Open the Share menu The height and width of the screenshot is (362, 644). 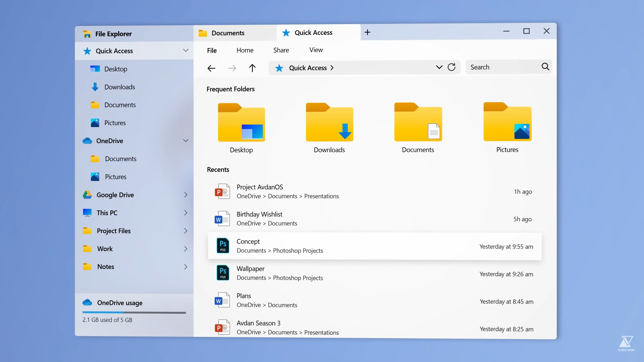coord(281,50)
